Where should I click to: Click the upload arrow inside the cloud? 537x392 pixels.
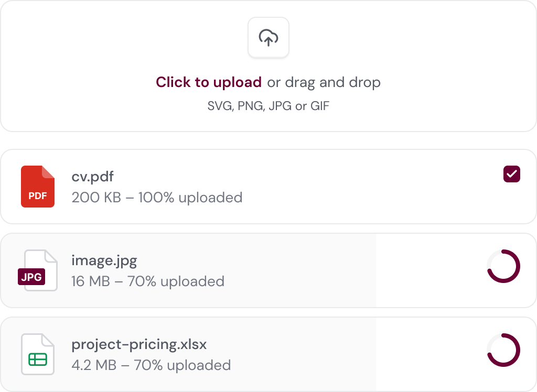point(268,40)
